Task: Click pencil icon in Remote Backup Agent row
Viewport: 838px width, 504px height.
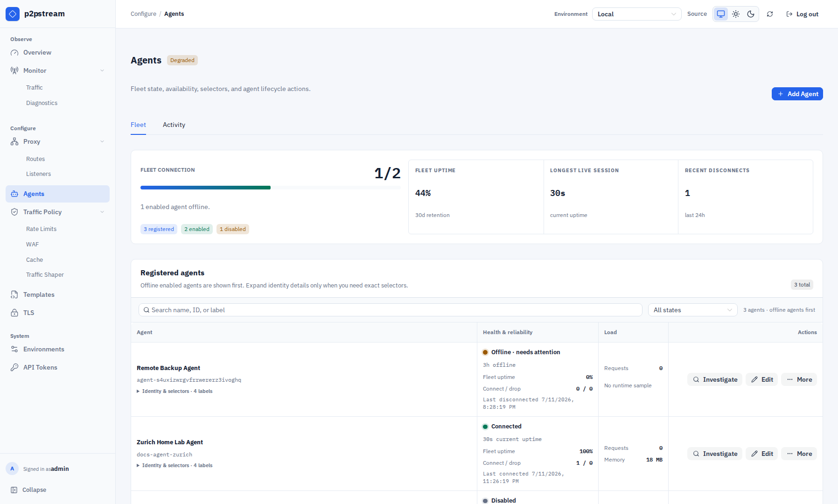Action: point(754,379)
